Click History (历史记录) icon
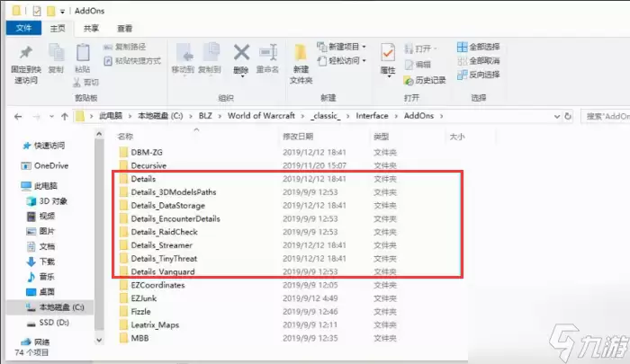This screenshot has height=364, width=630. (409, 80)
